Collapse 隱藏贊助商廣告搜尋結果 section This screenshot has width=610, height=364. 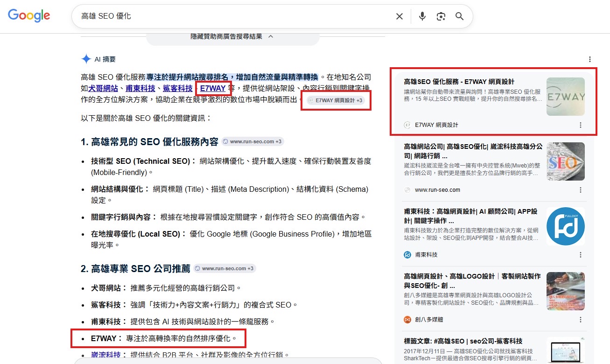click(x=232, y=36)
